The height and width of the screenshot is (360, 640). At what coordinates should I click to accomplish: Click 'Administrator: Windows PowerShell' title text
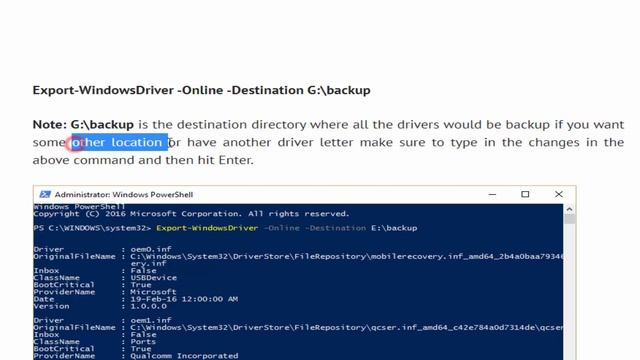pos(124,195)
